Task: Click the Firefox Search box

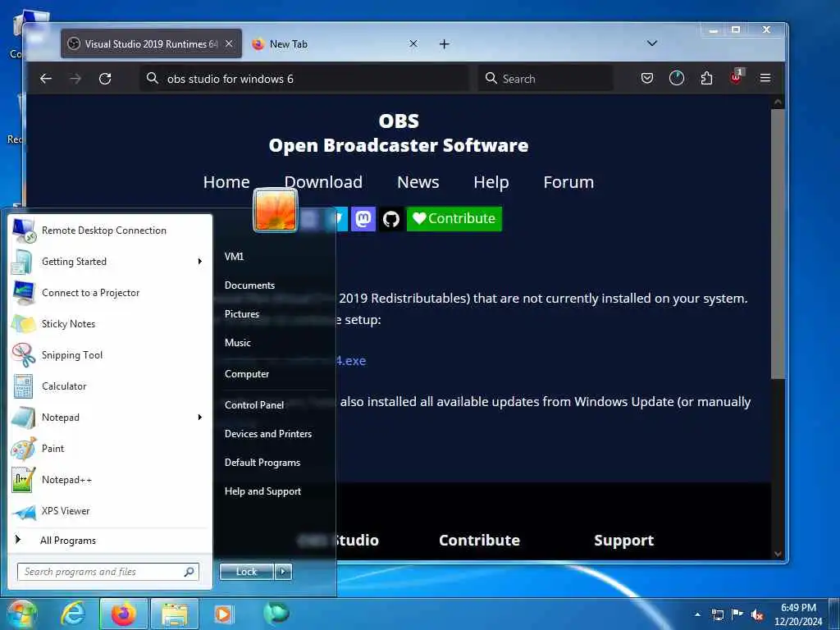Action: point(546,79)
